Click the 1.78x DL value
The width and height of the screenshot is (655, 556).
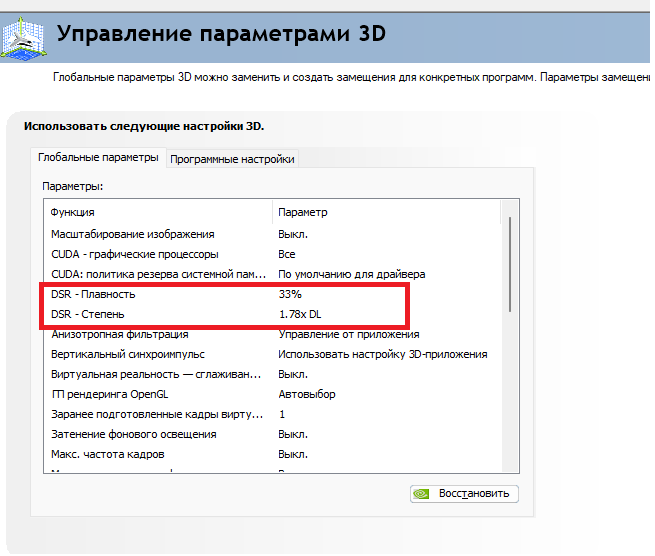(300, 315)
